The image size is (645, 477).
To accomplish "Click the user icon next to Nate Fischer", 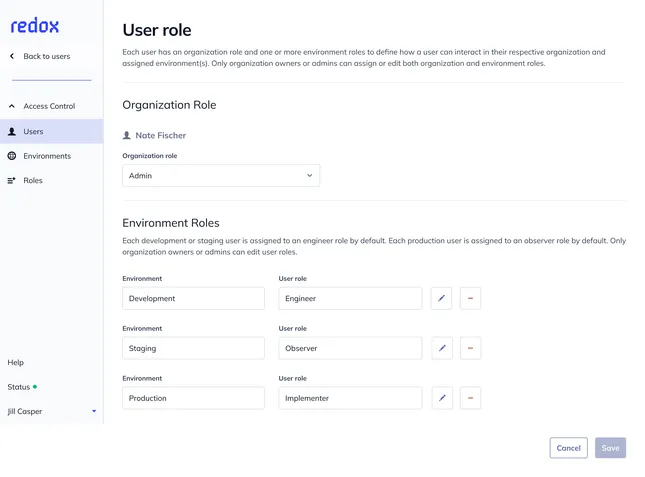I will (127, 135).
